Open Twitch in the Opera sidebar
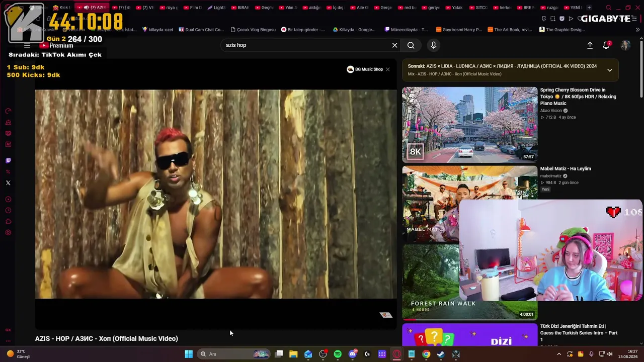 [x=8, y=160]
